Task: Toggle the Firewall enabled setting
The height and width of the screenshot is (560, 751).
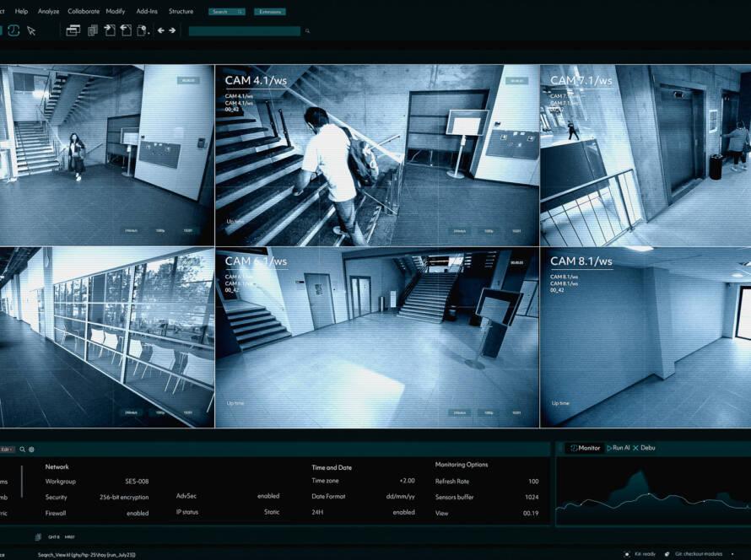Action: click(138, 513)
